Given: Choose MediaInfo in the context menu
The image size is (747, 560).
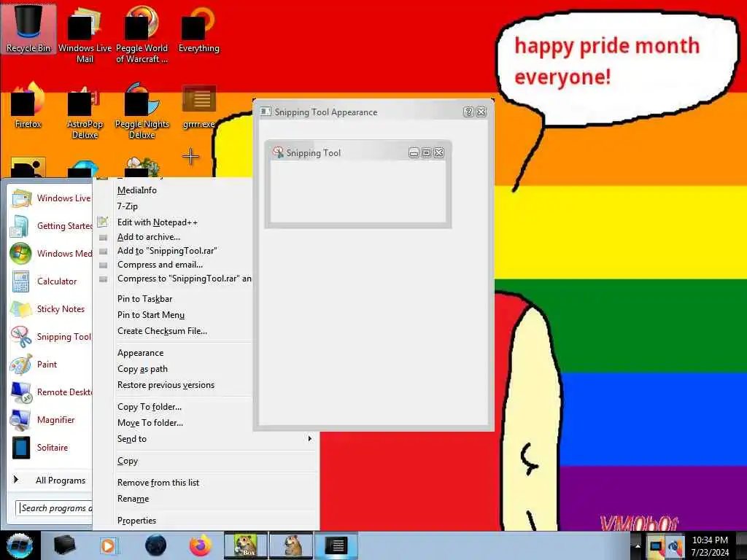Looking at the screenshot, I should pyautogui.click(x=136, y=190).
